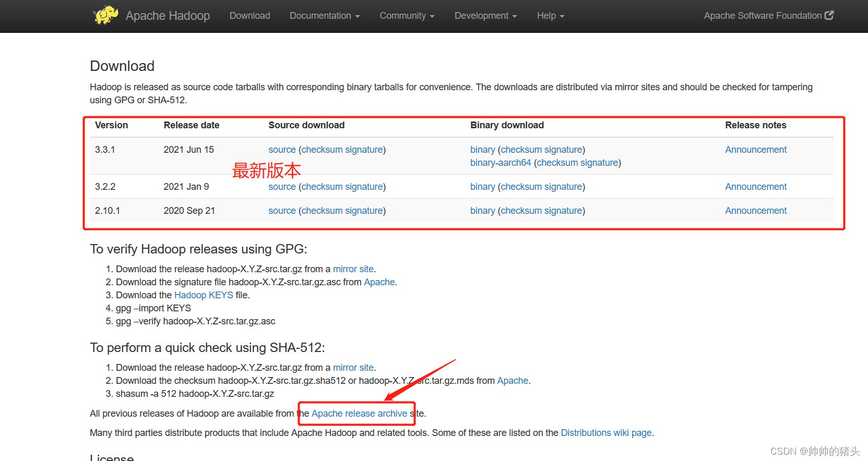Download binary for version 3.3.1
The image size is (868, 461).
[x=482, y=150]
